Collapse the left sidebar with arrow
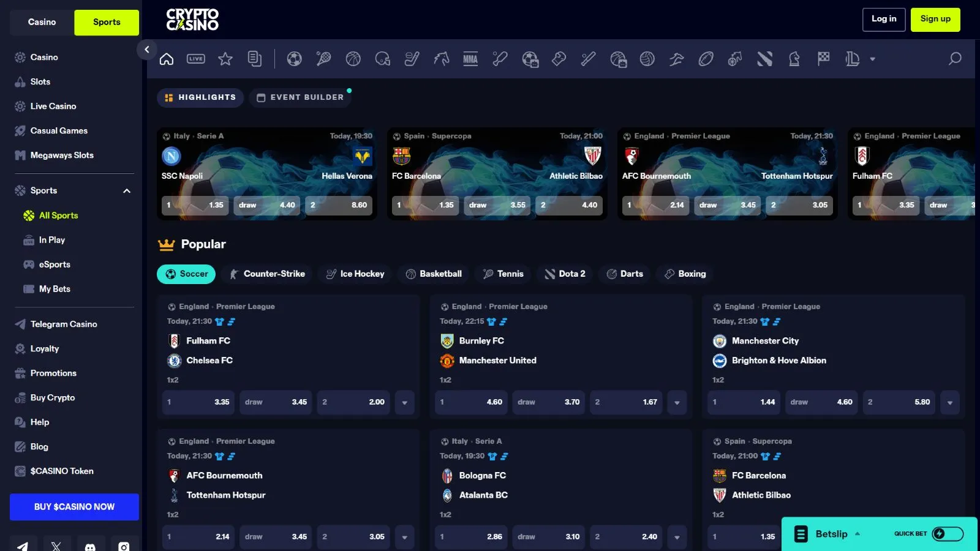980x551 pixels. (146, 50)
